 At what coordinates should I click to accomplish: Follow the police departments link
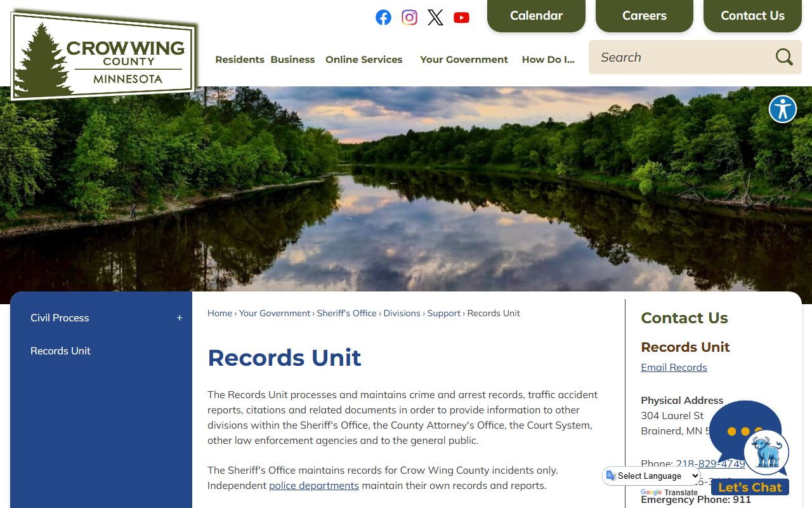(x=314, y=486)
